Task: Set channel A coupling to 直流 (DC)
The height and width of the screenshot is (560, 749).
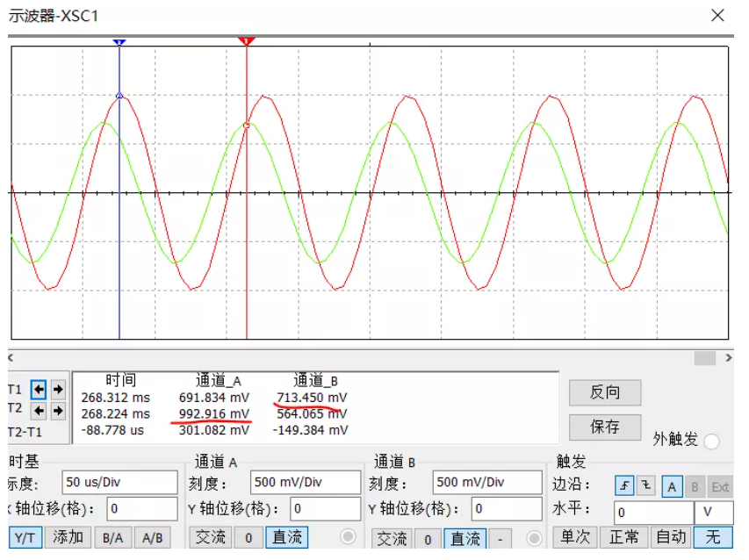Action: coord(287,537)
